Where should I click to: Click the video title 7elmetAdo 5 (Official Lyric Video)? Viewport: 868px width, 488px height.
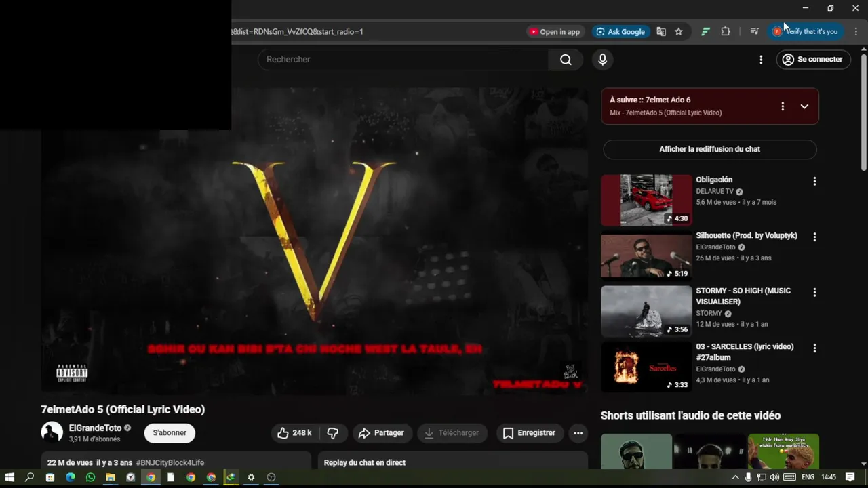point(123,409)
